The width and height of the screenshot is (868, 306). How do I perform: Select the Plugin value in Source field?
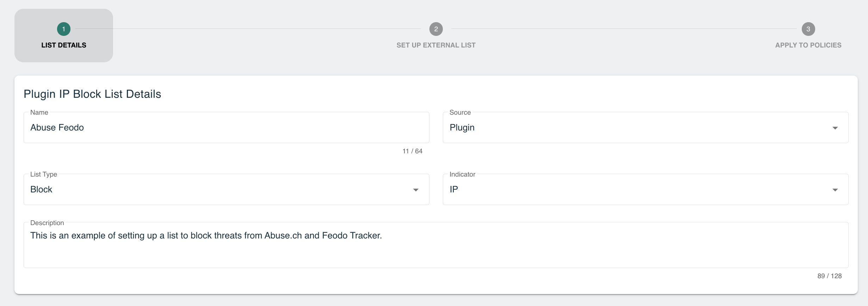(462, 127)
